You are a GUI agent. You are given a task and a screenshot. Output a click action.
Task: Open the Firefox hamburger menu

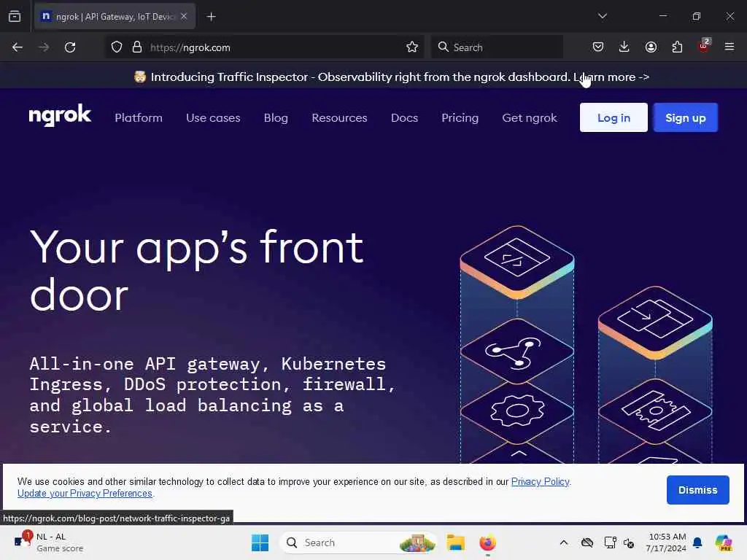pyautogui.click(x=729, y=47)
